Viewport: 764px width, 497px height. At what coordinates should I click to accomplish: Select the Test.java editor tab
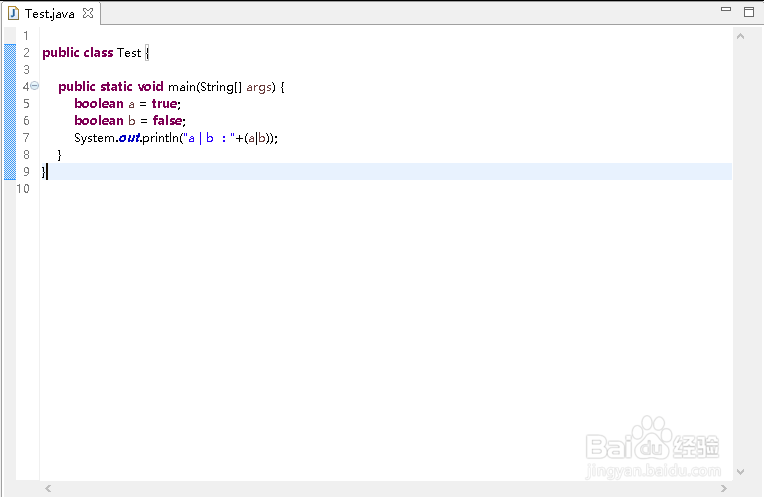(x=51, y=13)
